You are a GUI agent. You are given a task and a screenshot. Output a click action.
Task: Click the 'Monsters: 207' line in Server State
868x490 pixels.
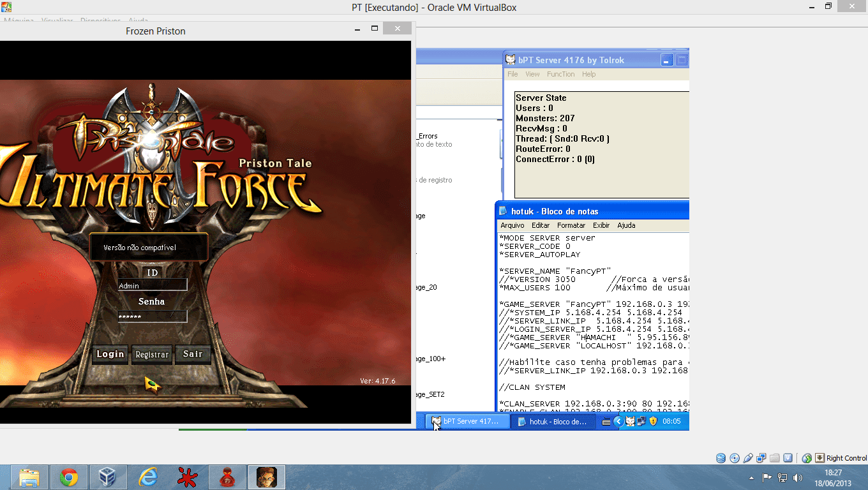[x=545, y=118]
